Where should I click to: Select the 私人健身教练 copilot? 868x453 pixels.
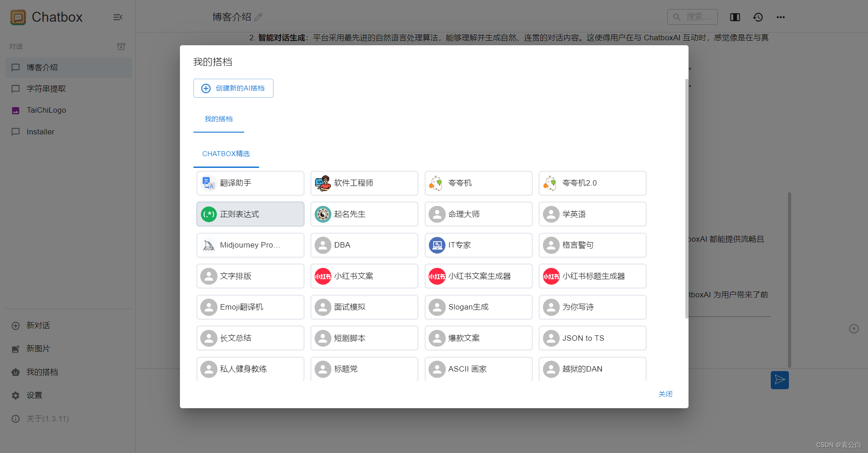click(250, 369)
